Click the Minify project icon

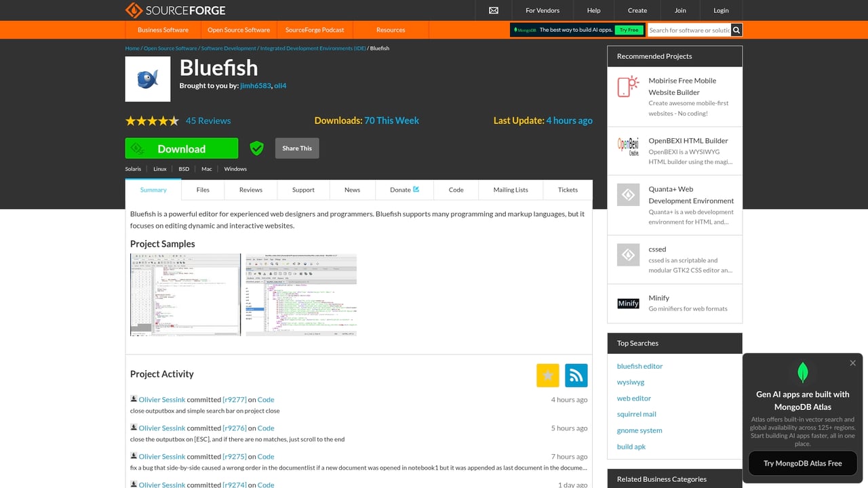pyautogui.click(x=628, y=303)
